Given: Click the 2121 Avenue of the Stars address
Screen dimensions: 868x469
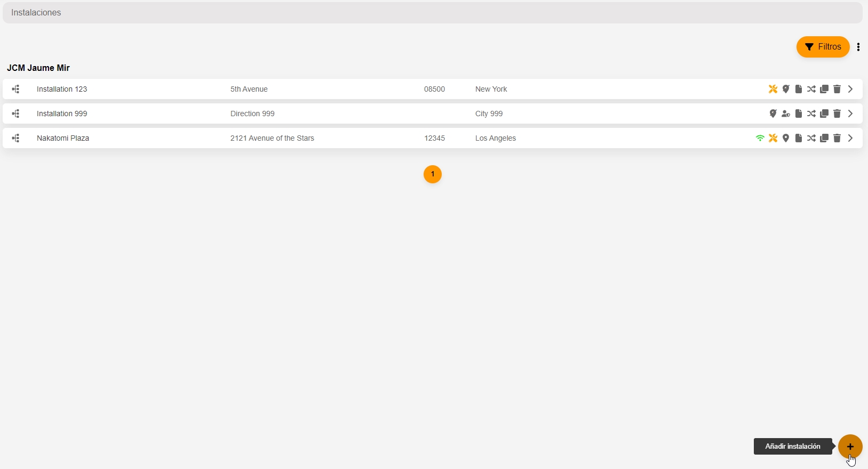Looking at the screenshot, I should (x=272, y=138).
